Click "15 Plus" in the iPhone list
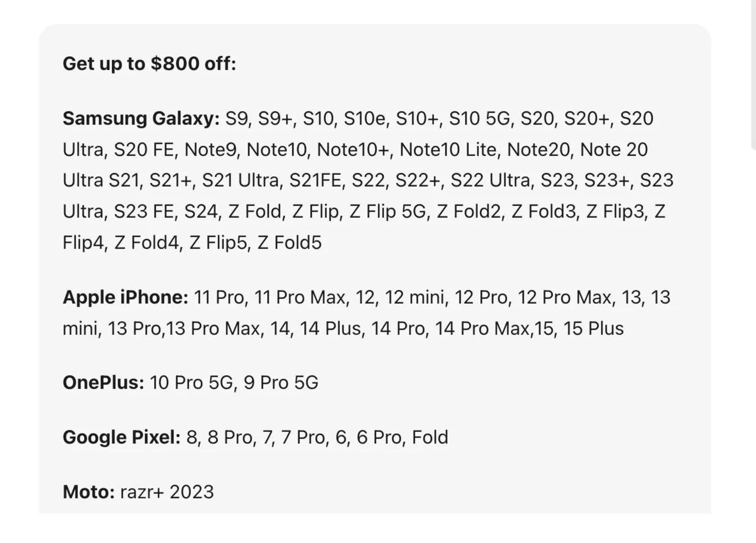The image size is (756, 543). (x=593, y=328)
